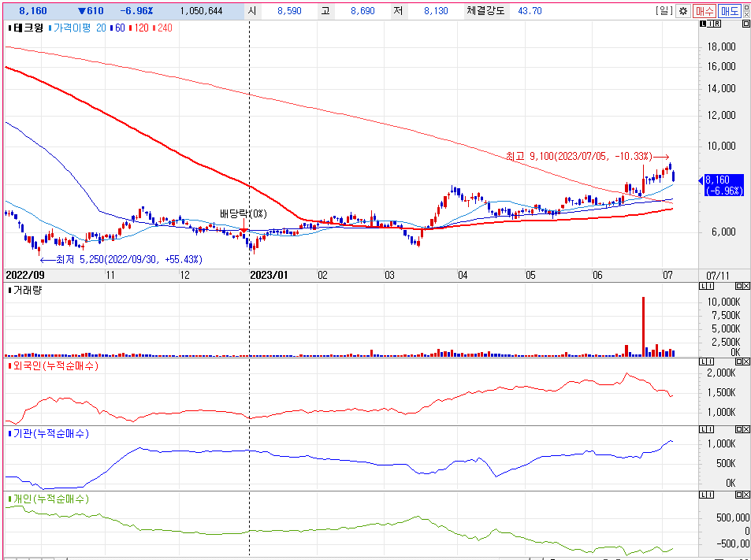751x560 pixels.
Task: Toggle I button on 외국인 panel
Action: coord(710,362)
